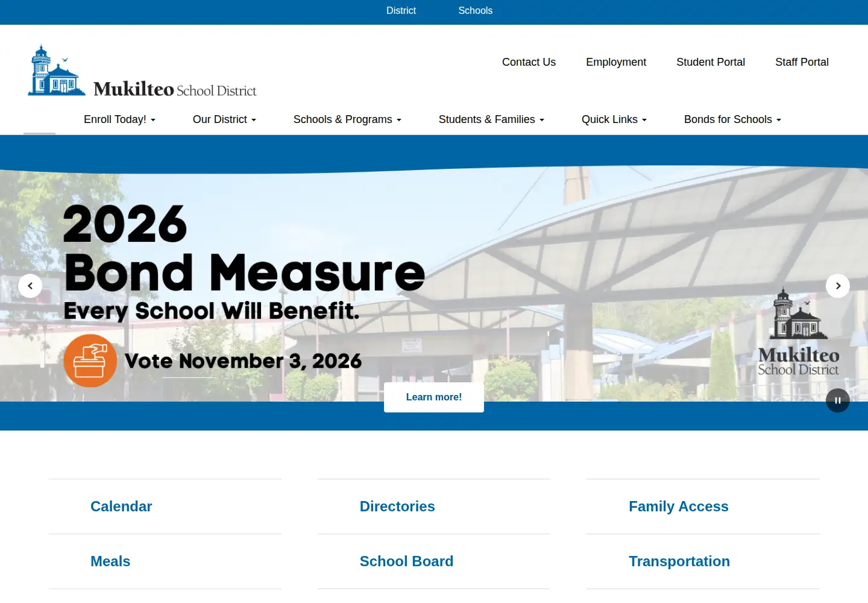Open the Directories quick link
The height and width of the screenshot is (603, 868).
click(x=397, y=507)
